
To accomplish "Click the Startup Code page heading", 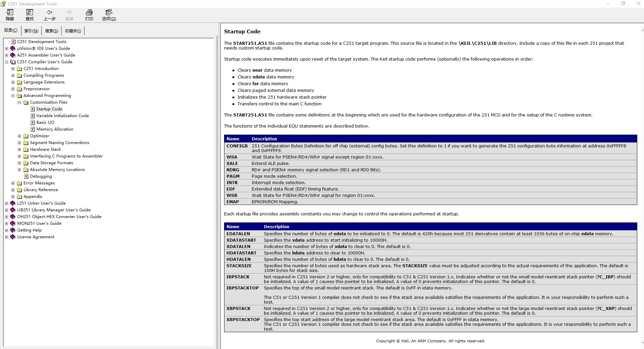I will coord(242,31).
